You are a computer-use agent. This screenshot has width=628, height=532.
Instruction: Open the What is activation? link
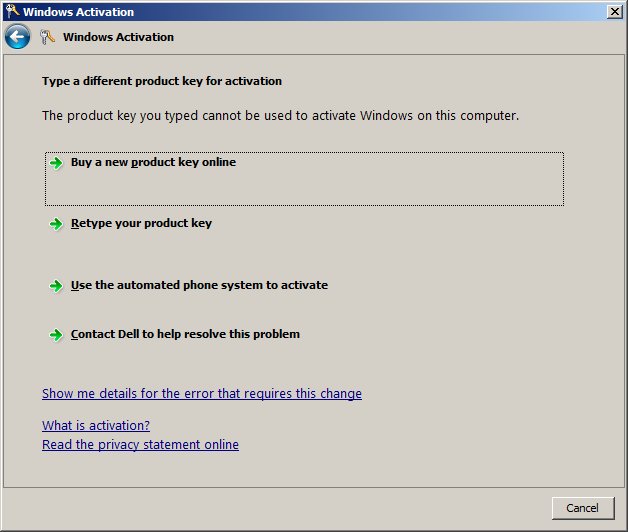click(x=96, y=426)
